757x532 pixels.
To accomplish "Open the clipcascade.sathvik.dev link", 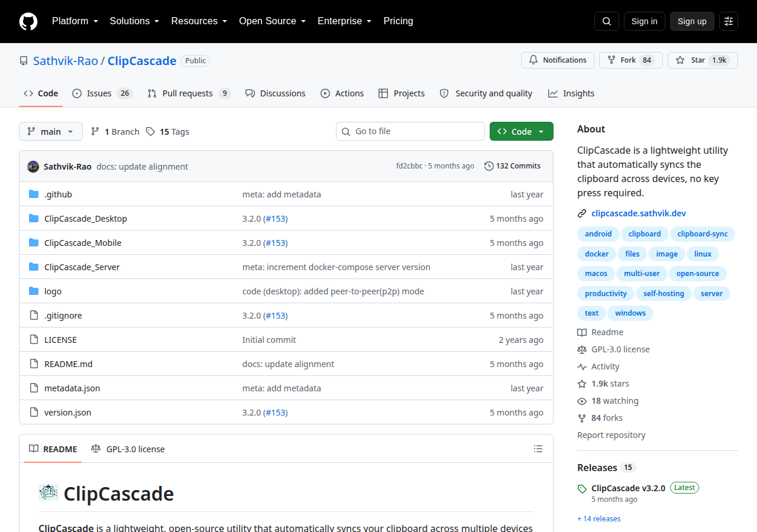I will 639,213.
